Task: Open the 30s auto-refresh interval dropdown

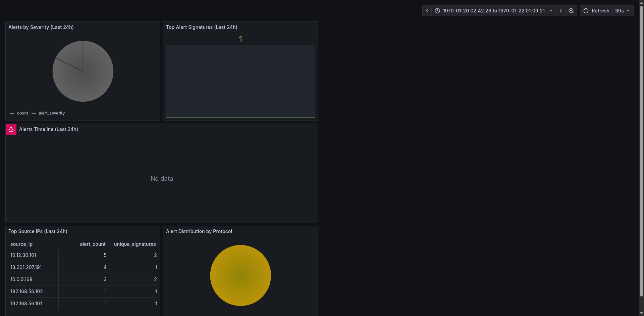Action: (623, 11)
